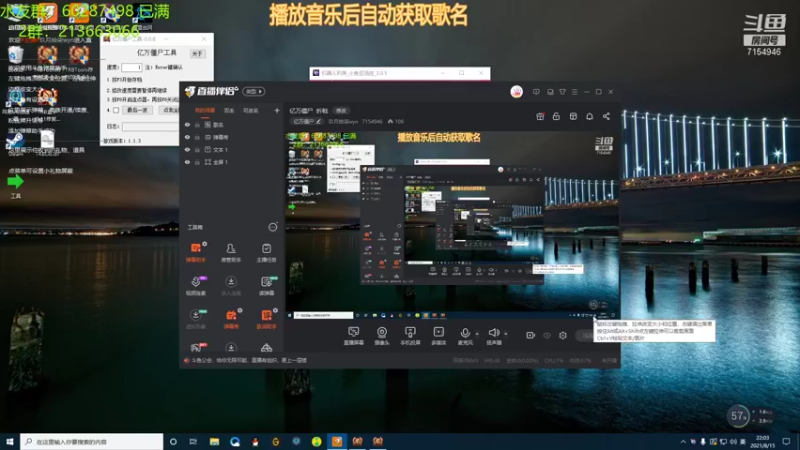Toggle the preview eye icon in bottom bar
The width and height of the screenshot is (800, 450).
(x=547, y=335)
